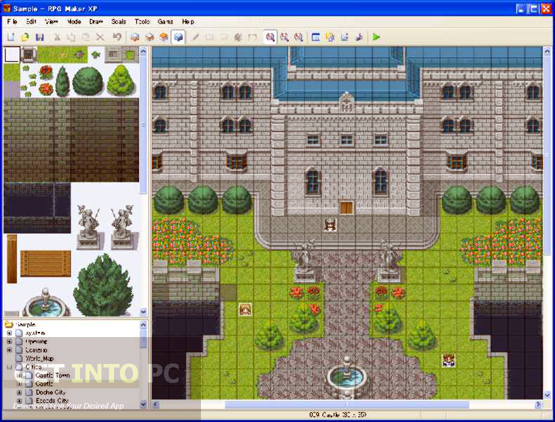Click the Delete X icon
Viewport: 555px width, 422px height.
tap(100, 37)
